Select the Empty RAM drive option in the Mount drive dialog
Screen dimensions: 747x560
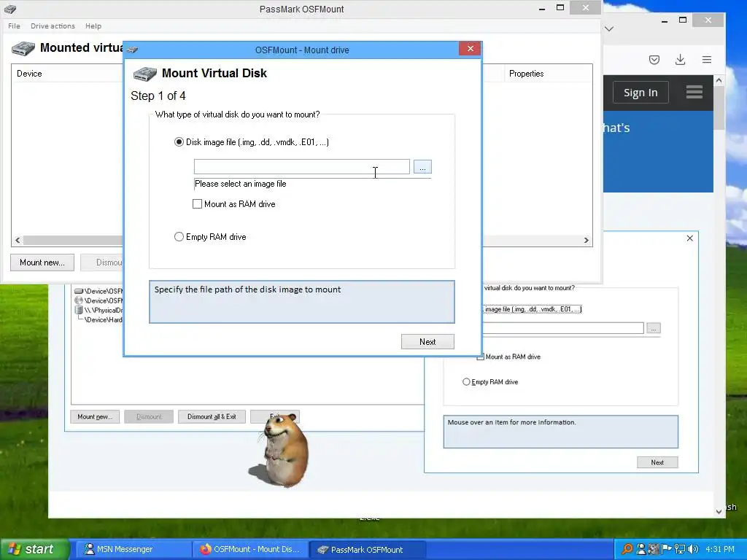point(179,237)
